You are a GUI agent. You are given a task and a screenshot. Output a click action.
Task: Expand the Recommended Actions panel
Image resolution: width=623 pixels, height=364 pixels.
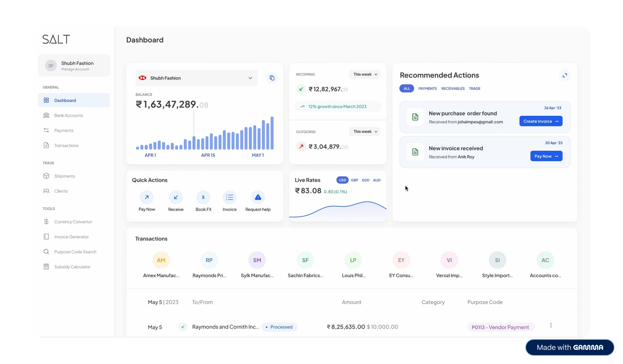pos(565,75)
